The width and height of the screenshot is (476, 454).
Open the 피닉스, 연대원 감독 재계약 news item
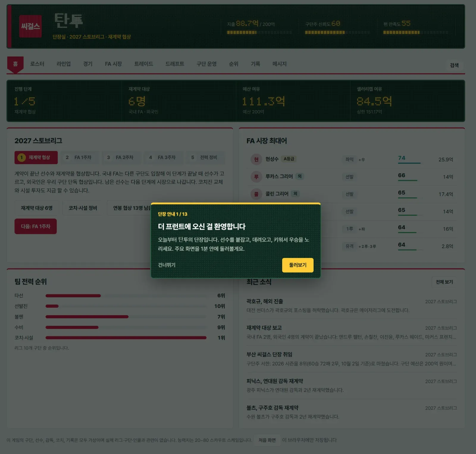click(352, 386)
